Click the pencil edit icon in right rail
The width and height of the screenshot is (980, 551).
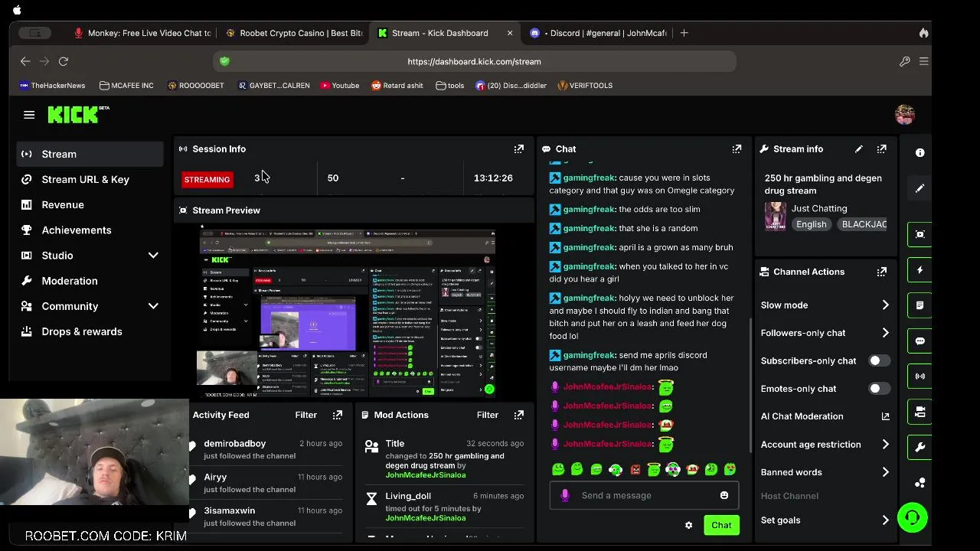[920, 188]
